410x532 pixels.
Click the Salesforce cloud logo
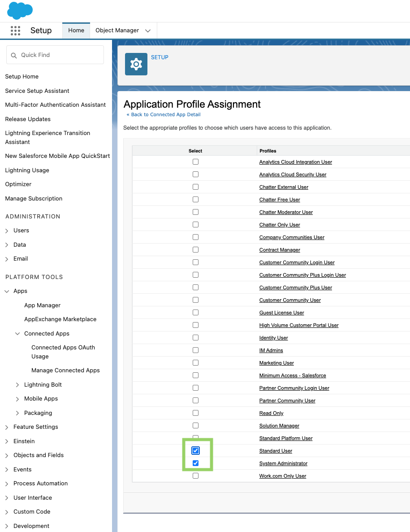tap(20, 10)
